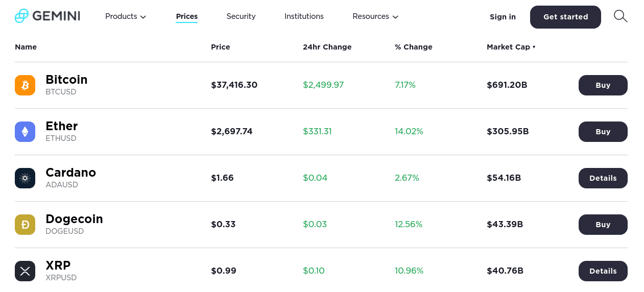The height and width of the screenshot is (292, 644).
Task: Click the ETHUSD ticker symbol
Action: click(x=61, y=139)
